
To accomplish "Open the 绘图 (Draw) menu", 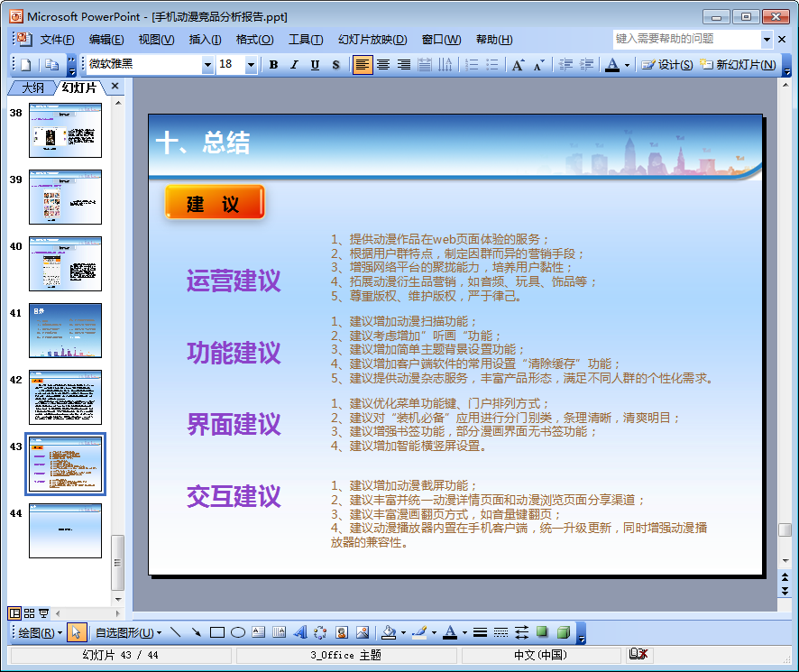I will point(40,632).
